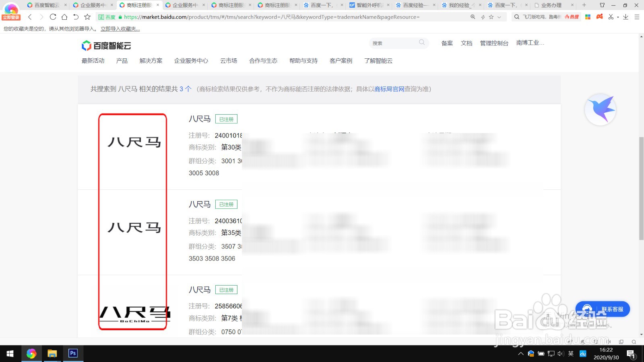
Task: Click the volume speaker tray icon
Action: point(561,354)
